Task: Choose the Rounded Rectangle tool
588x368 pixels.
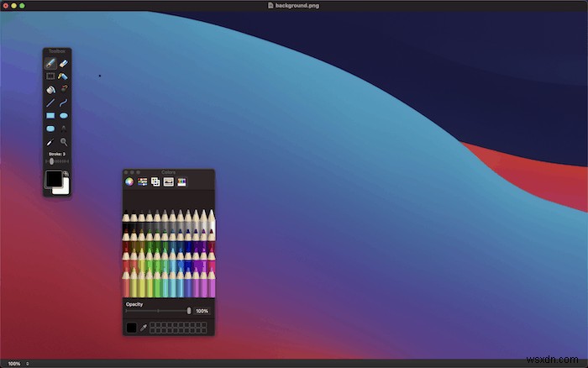Action: pyautogui.click(x=50, y=129)
